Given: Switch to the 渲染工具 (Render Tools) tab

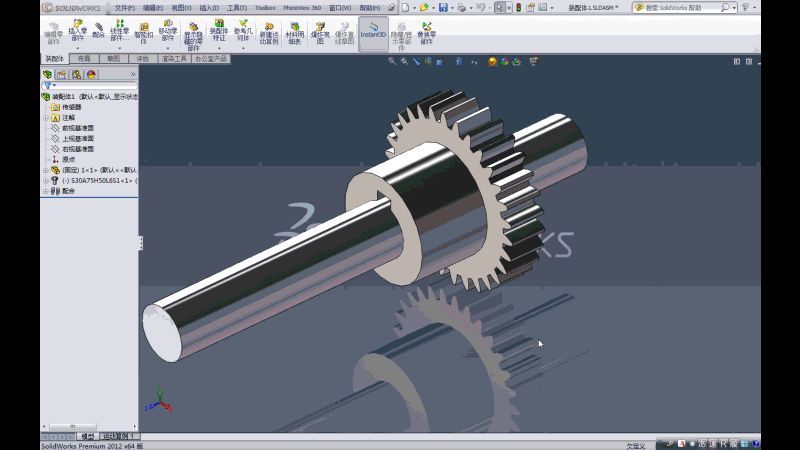Looking at the screenshot, I should [x=174, y=59].
